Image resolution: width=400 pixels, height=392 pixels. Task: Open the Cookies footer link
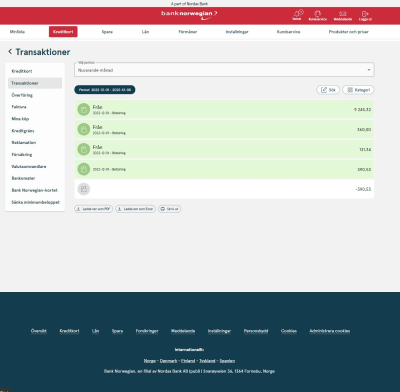pyautogui.click(x=289, y=331)
